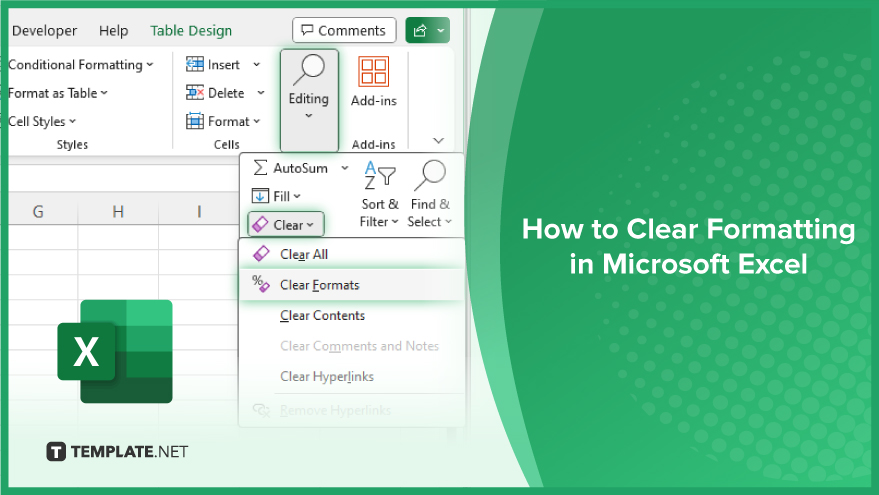
Task: Open the Table Design tab
Action: click(x=191, y=31)
